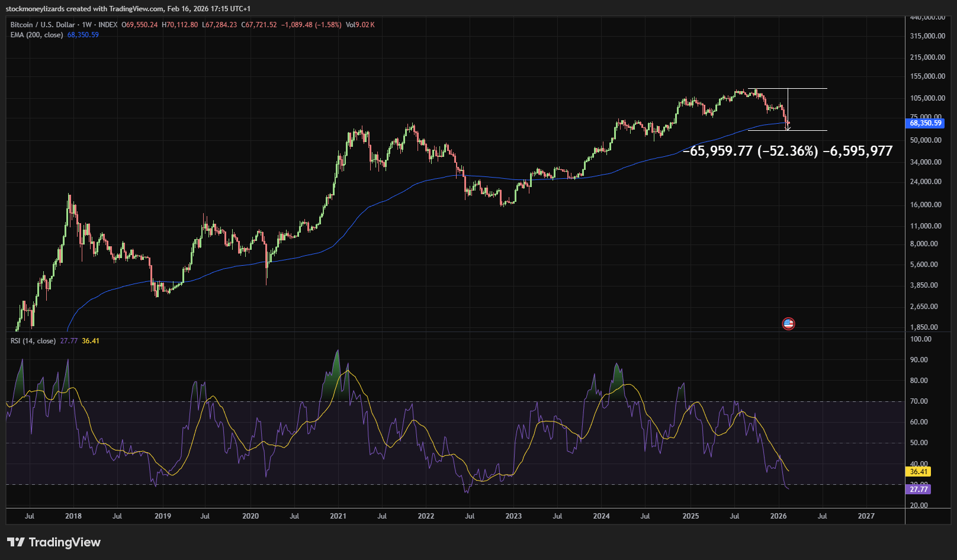Select the 'EMA (200, close)' indicator legend

click(37, 35)
